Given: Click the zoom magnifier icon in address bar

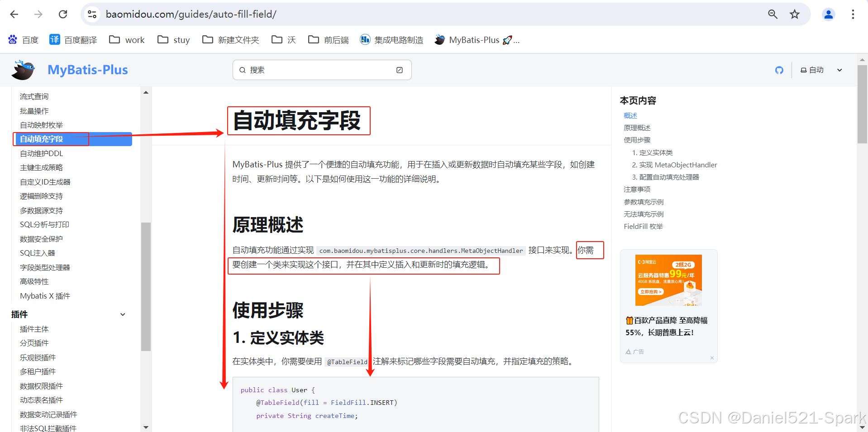Looking at the screenshot, I should 773,14.
